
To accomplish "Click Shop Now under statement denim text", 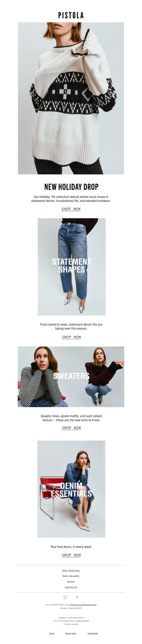I will click(71, 337).
